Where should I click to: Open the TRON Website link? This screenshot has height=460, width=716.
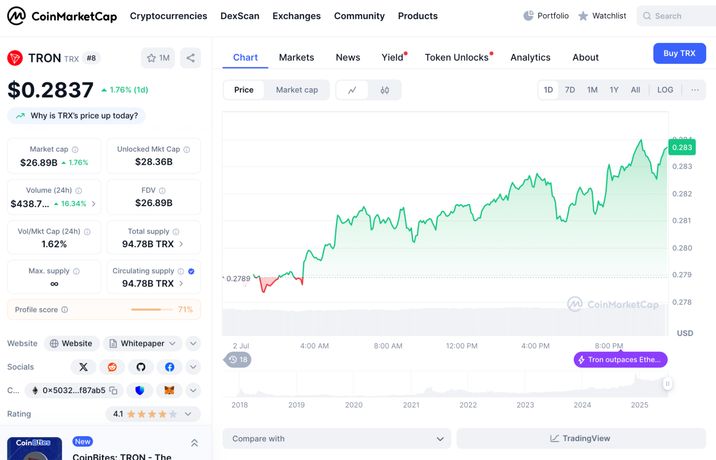pos(71,344)
